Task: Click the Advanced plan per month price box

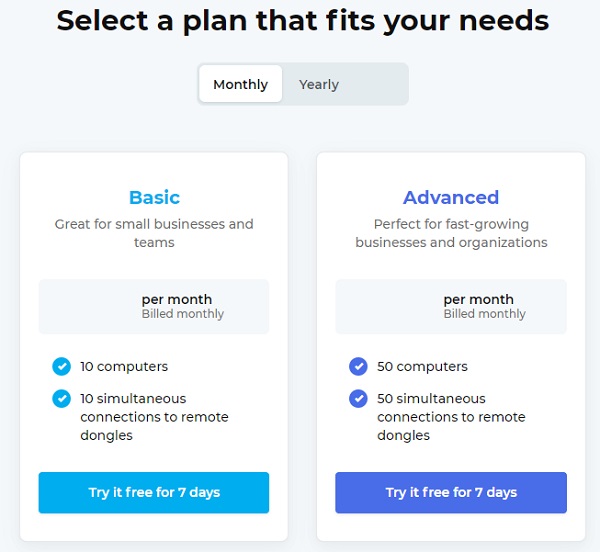Action: coord(451,306)
